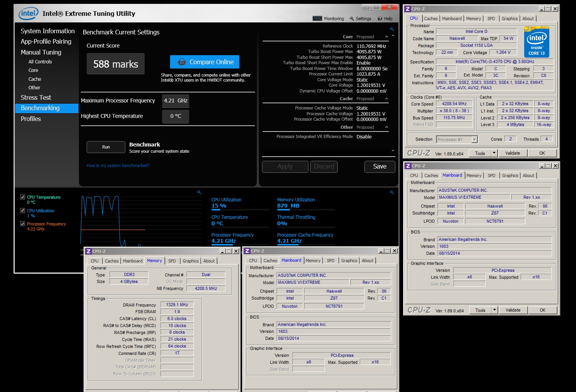Click the Reference Clock value '110.7692 MHz'
The width and height of the screenshot is (576, 392).
371,46
